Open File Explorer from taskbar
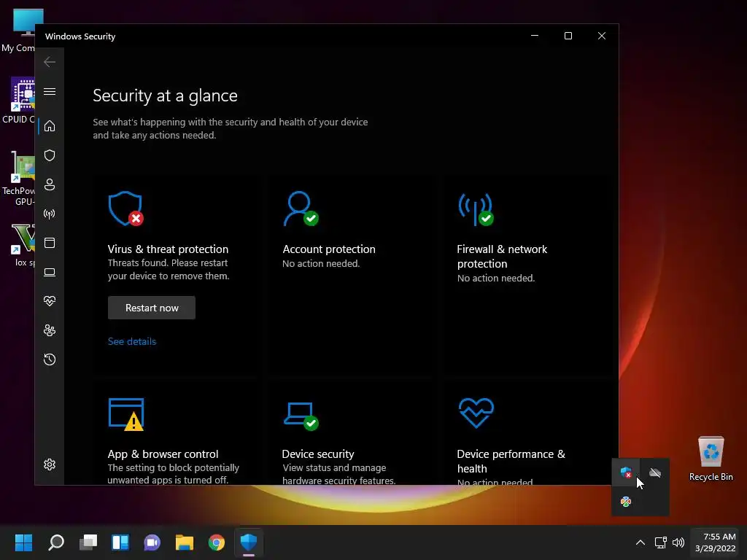Viewport: 747px width, 560px height. 185,542
